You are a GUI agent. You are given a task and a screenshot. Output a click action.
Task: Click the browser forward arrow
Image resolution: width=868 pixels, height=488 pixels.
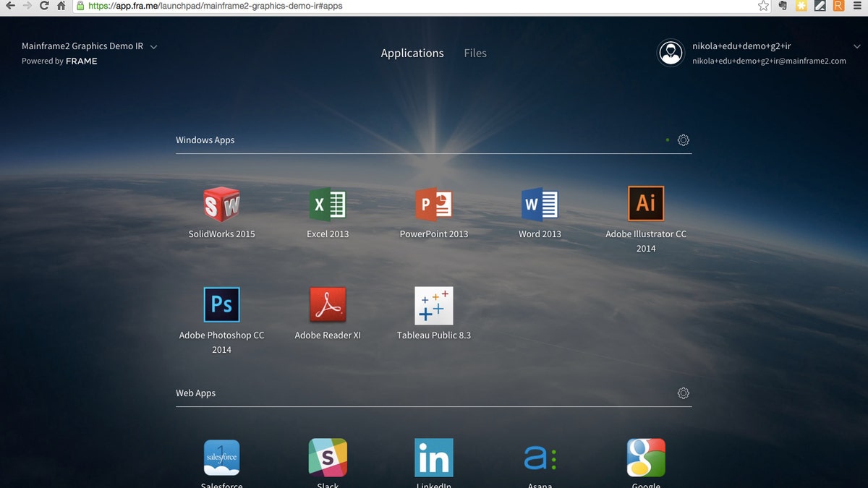click(x=27, y=6)
